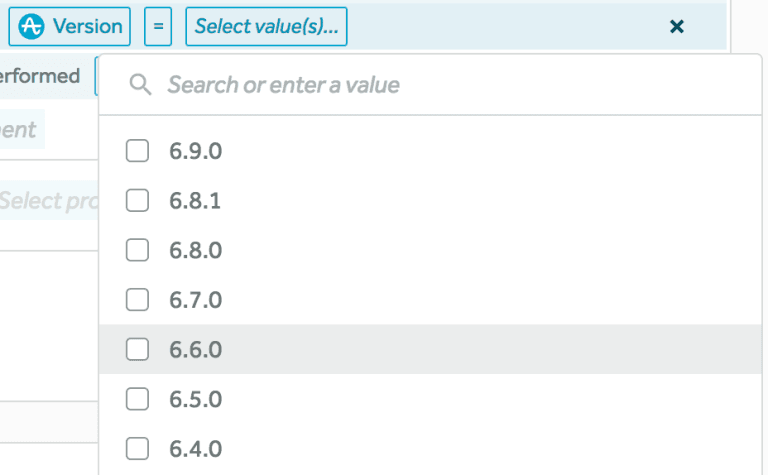Click the 6.8.1 option text

click(195, 201)
